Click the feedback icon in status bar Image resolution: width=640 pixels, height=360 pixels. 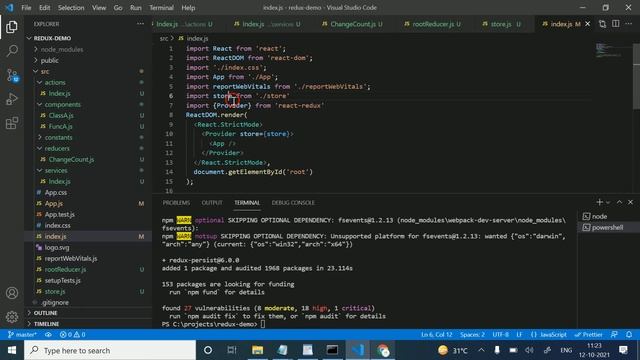pos(614,334)
